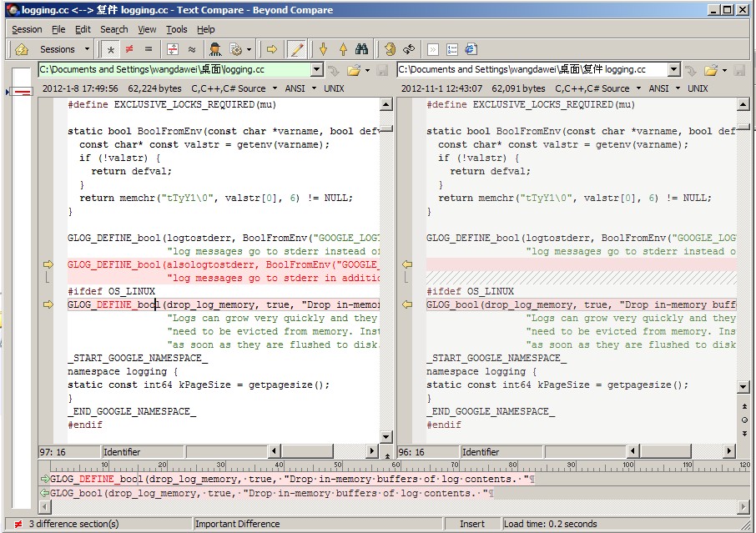Click the right file open folder button
This screenshot has width=756, height=533.
click(710, 70)
